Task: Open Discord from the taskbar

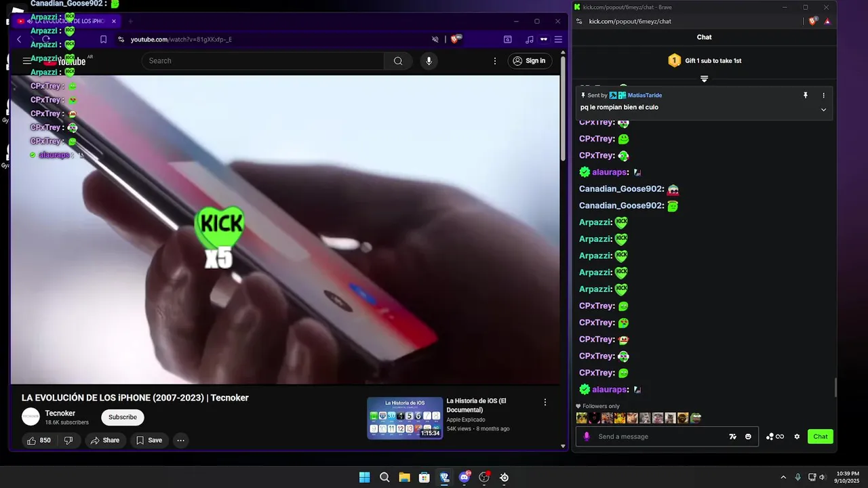Action: point(465,477)
